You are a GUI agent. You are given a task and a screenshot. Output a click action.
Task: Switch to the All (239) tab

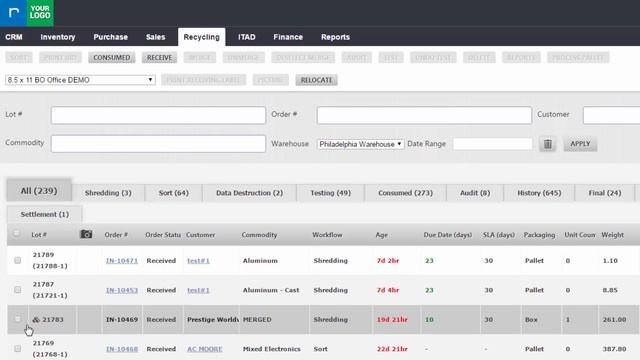click(x=39, y=191)
